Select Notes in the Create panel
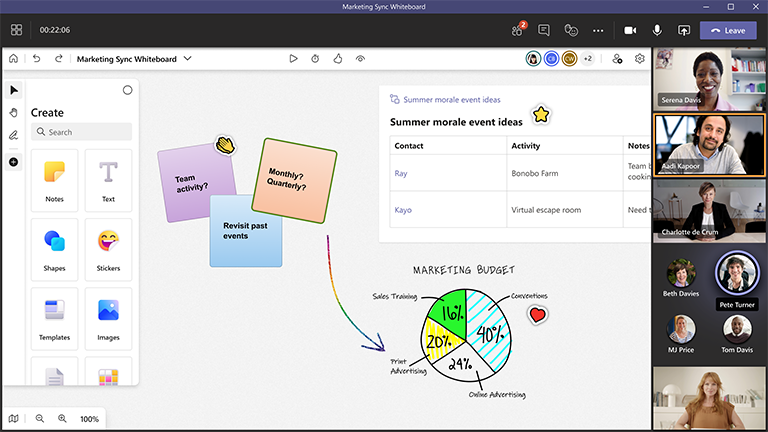Viewport: 768px width, 432px height. [54, 181]
